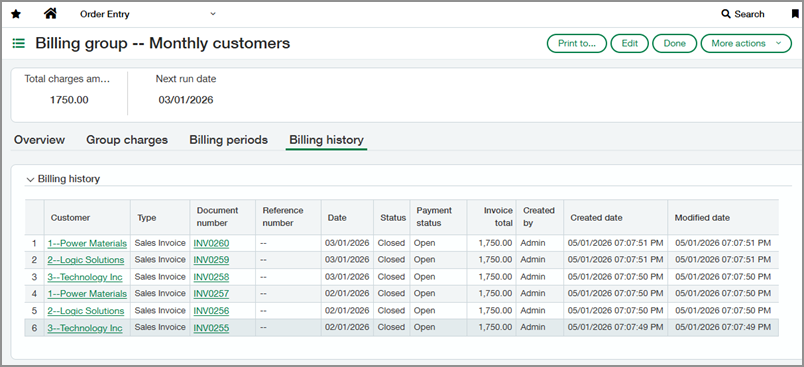
Task: Select the Billing history tab
Action: click(x=327, y=140)
